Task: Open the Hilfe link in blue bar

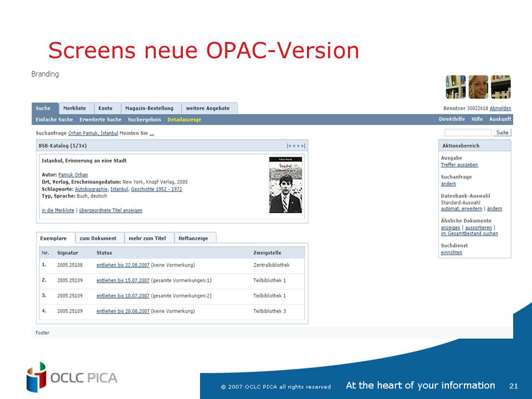Action: pos(477,119)
